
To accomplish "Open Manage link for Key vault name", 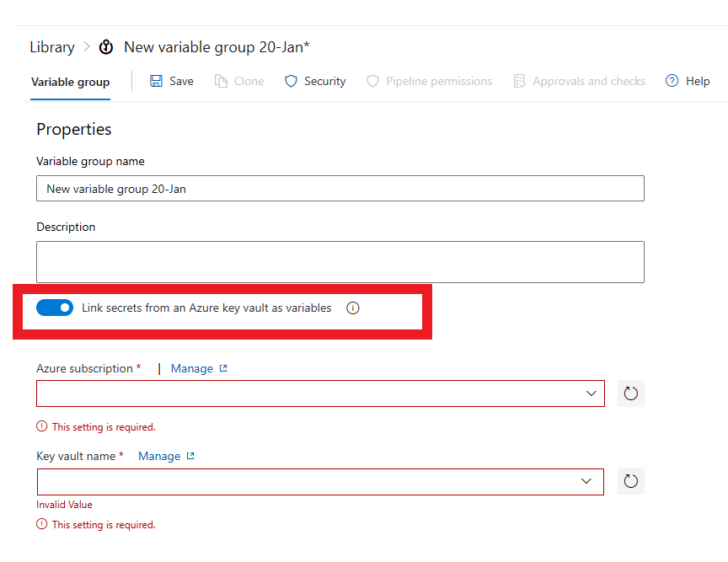I will pyautogui.click(x=159, y=456).
